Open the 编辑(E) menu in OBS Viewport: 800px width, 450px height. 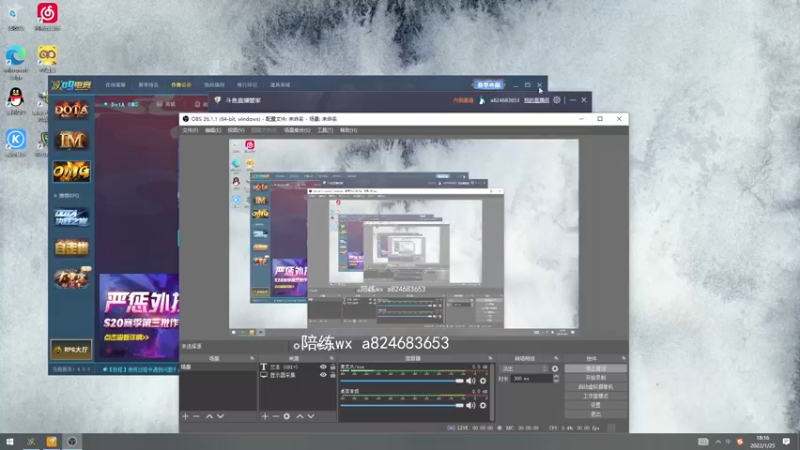(213, 131)
